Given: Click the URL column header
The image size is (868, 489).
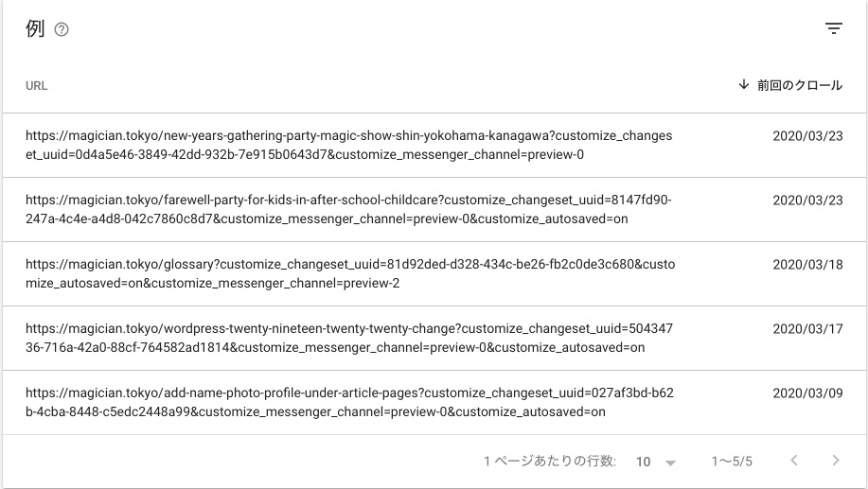Looking at the screenshot, I should click(x=37, y=86).
